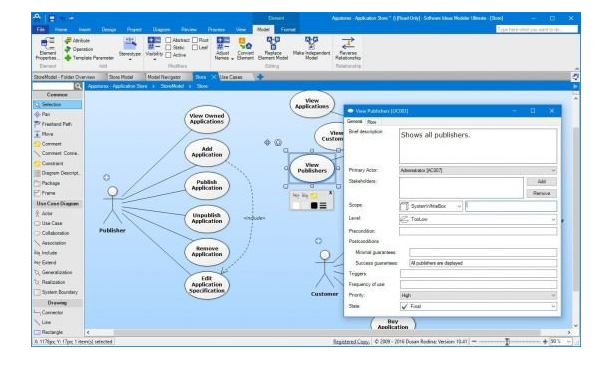Image resolution: width=614 pixels, height=369 pixels.
Task: Click the Brief description text box
Action: pyautogui.click(x=478, y=146)
